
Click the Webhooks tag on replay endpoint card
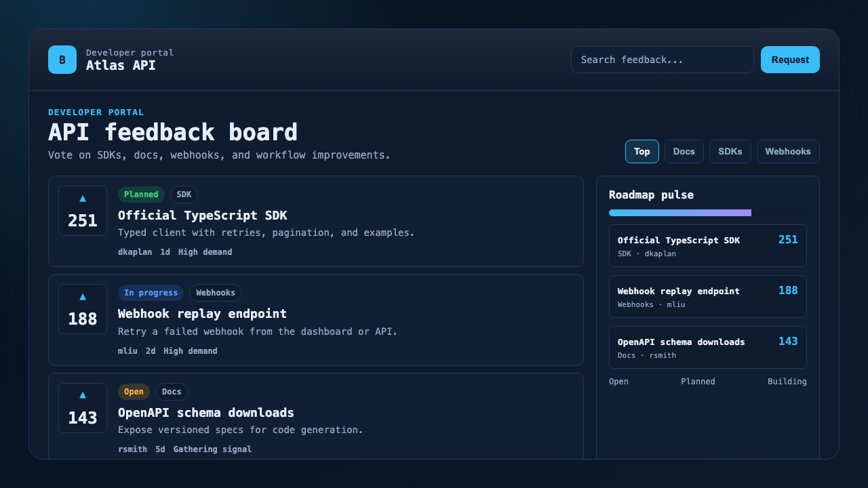coord(216,293)
